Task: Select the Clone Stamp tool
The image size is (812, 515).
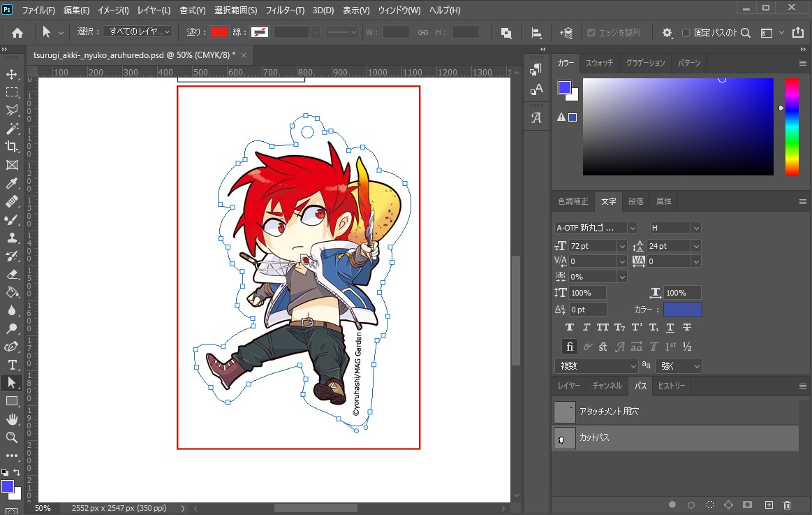Action: coord(11,238)
